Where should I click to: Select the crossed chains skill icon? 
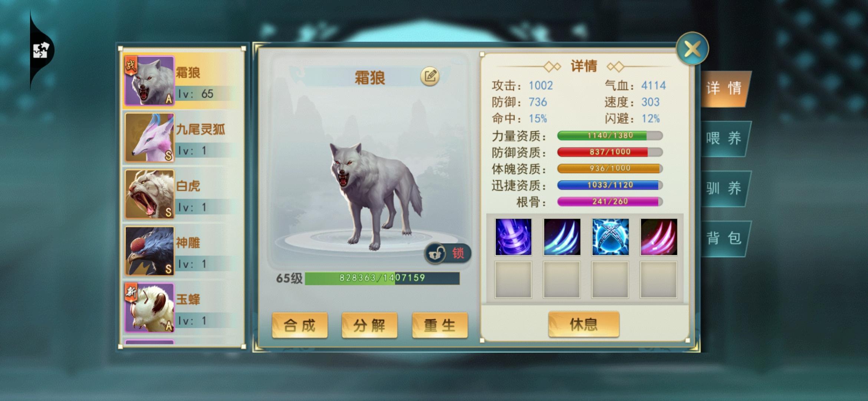(x=610, y=237)
